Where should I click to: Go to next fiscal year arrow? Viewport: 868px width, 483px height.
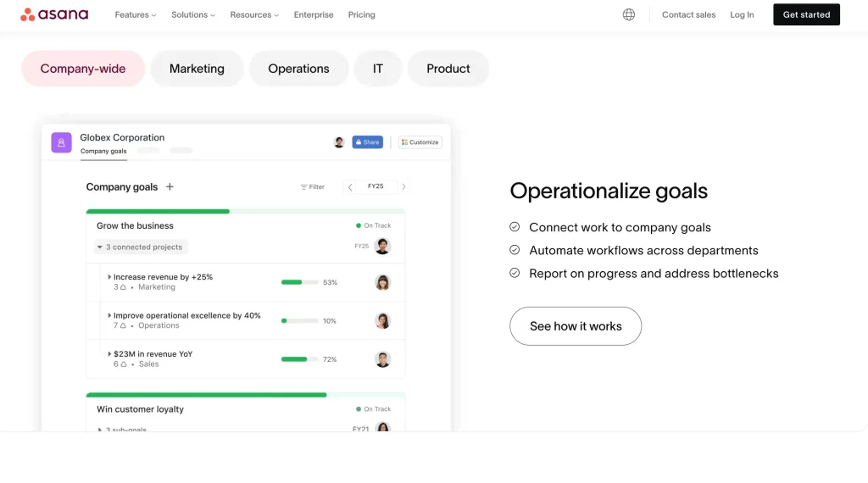coord(403,187)
